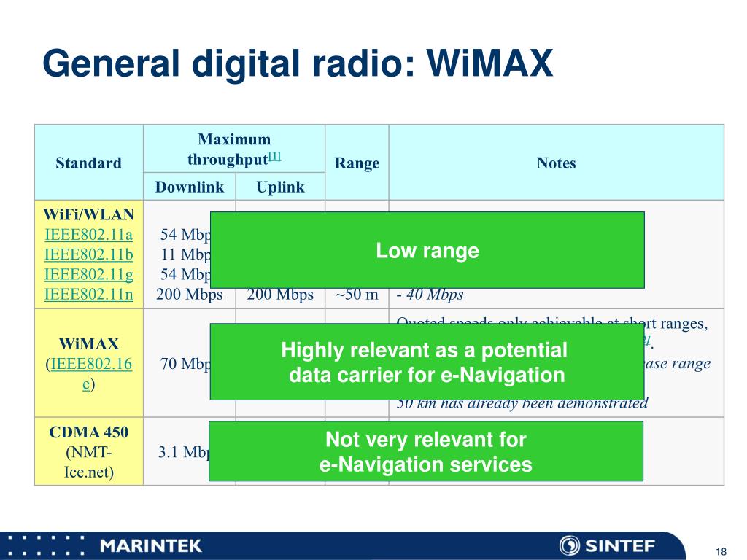
Task: Click the 'WiMAX' row heading
Action: 88,344
